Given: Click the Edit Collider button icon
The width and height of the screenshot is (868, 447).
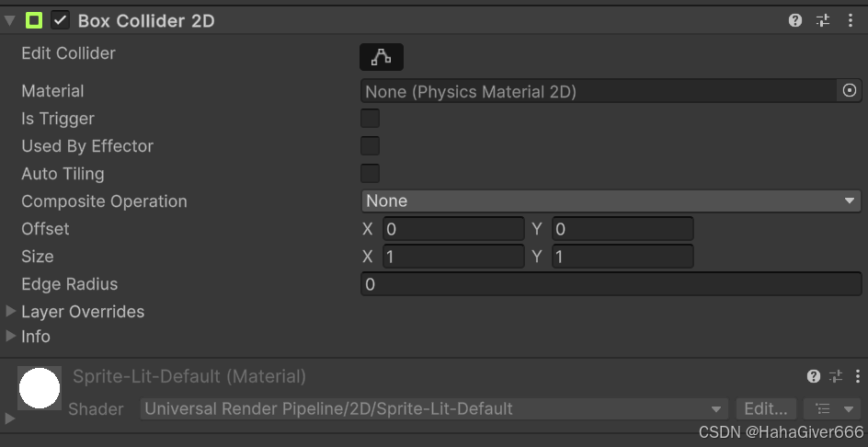Looking at the screenshot, I should pyautogui.click(x=381, y=57).
